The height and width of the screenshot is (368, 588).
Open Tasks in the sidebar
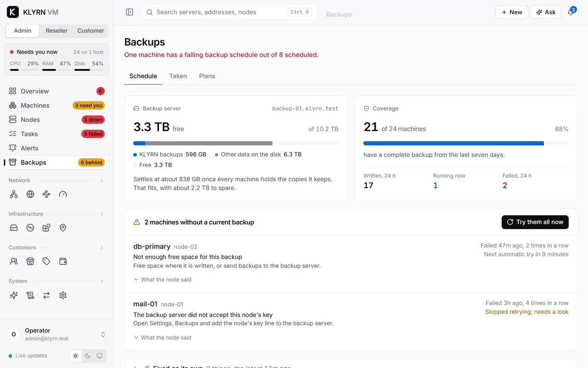[57, 134]
